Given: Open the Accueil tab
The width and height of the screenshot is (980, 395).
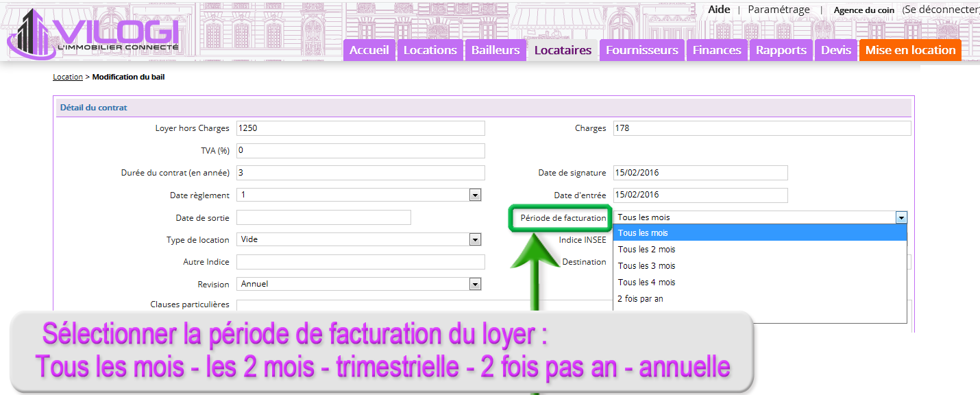Looking at the screenshot, I should [369, 50].
